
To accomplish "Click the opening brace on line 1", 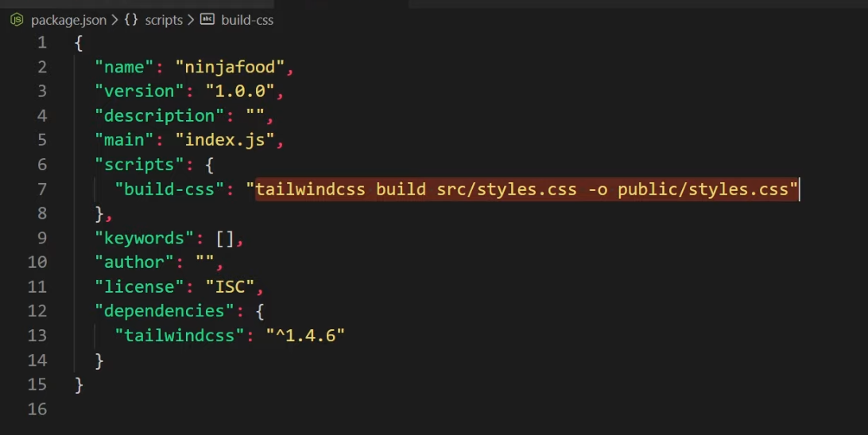I will click(79, 43).
